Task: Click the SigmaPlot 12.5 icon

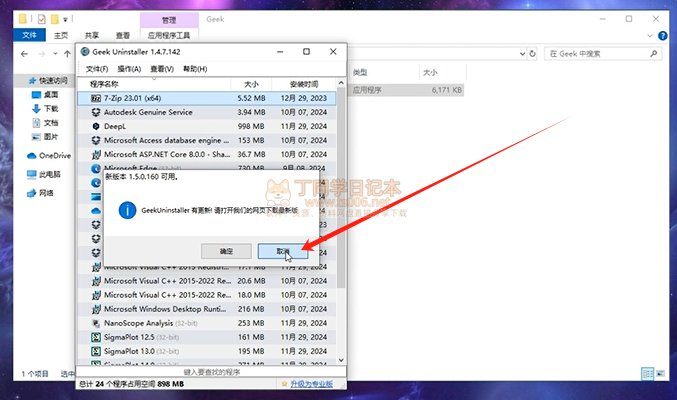Action: click(x=96, y=337)
